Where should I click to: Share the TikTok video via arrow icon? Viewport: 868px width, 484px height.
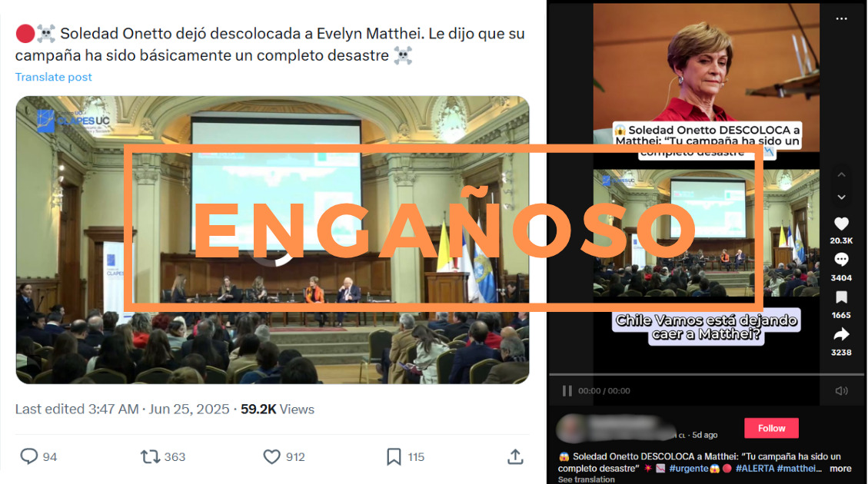pyautogui.click(x=841, y=334)
